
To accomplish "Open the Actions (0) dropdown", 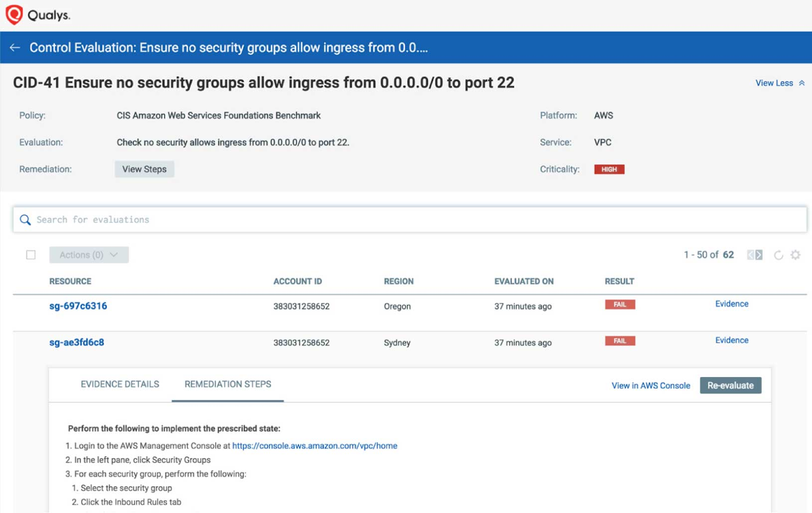I will (x=89, y=255).
